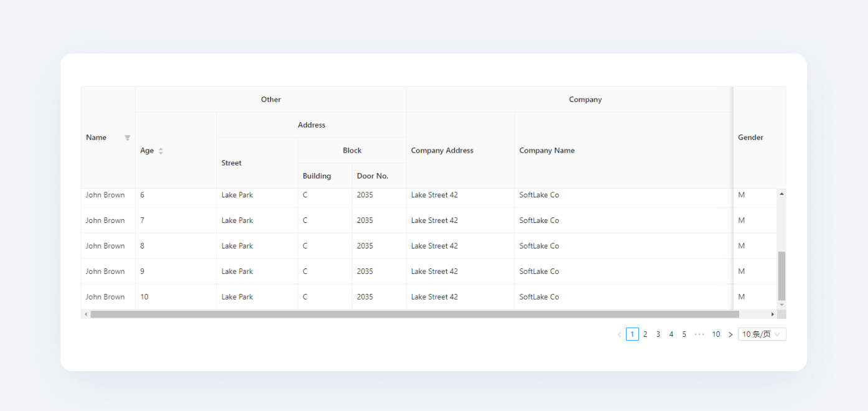Go to the previous page arrow
Screen dimensions: 868x411
pos(619,335)
